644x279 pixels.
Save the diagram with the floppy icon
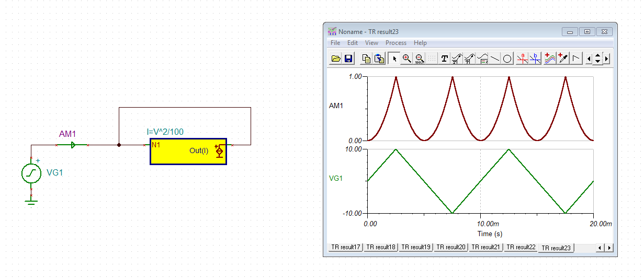pyautogui.click(x=348, y=59)
